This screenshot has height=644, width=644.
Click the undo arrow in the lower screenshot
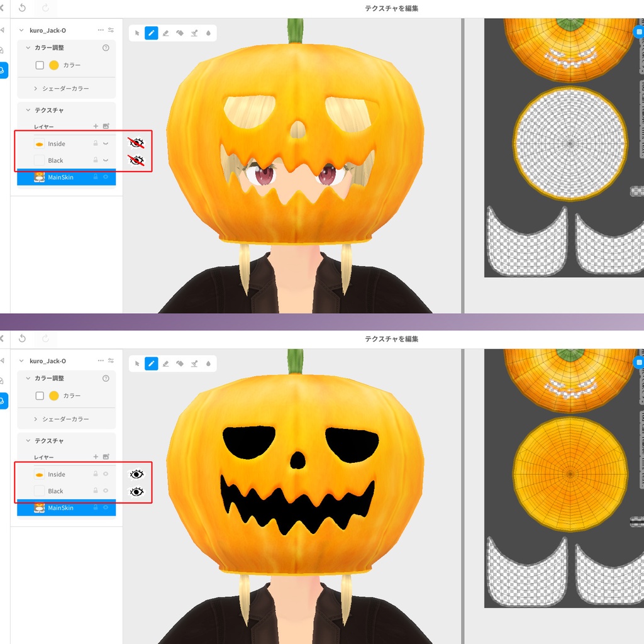point(22,338)
